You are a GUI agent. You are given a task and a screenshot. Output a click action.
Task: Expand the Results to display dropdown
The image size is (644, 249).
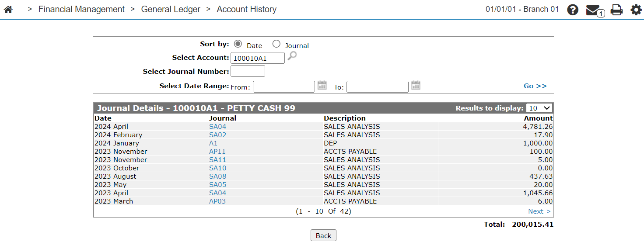[539, 108]
